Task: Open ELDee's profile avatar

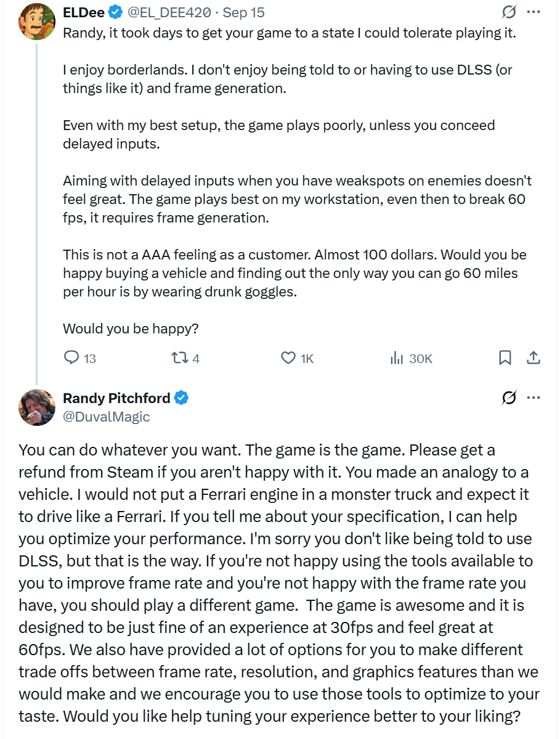Action: 37,21
